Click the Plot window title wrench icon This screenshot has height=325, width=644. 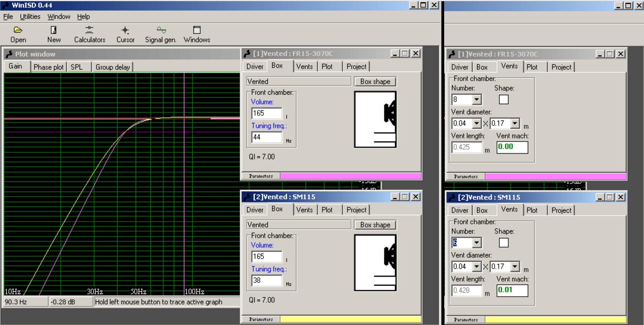point(9,54)
